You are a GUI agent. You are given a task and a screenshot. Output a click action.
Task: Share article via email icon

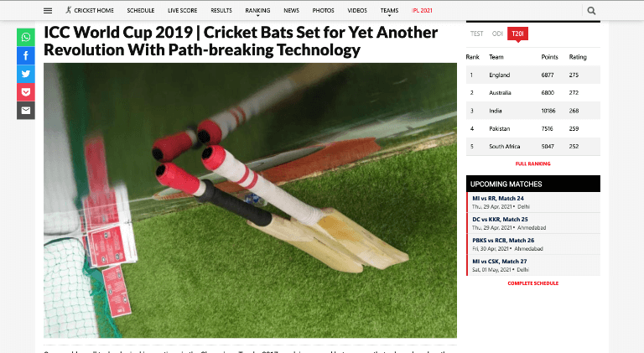[26, 110]
